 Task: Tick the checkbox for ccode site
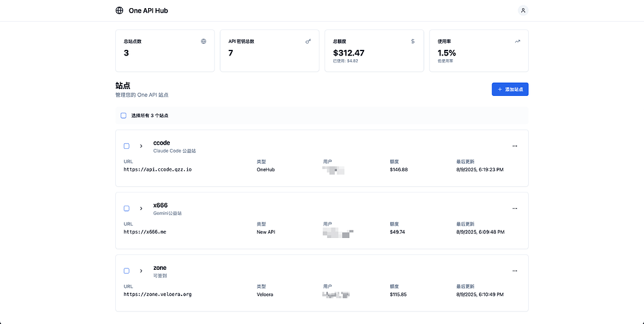click(126, 146)
